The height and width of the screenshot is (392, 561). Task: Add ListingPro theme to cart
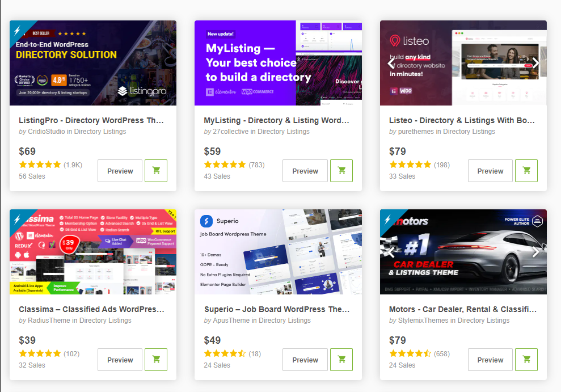(156, 171)
